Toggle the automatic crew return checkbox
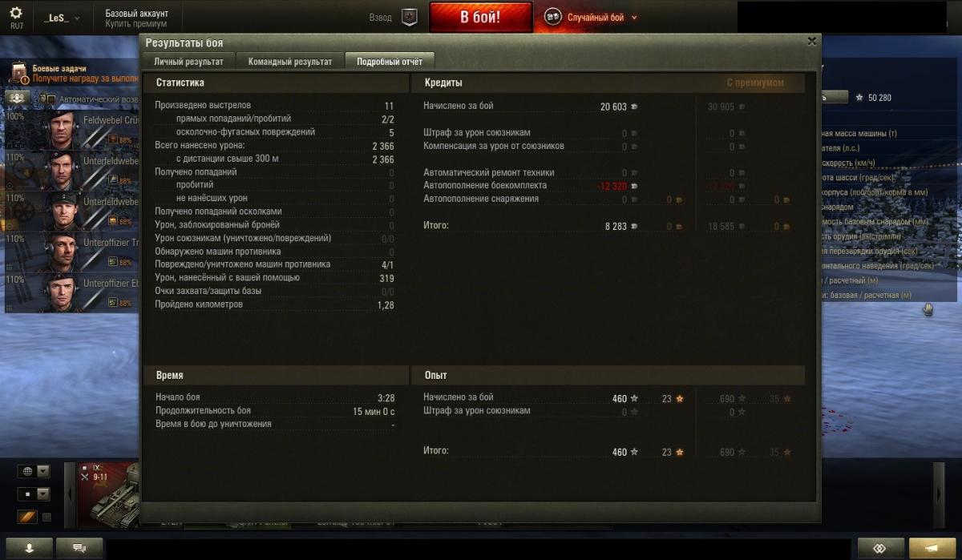Image resolution: width=962 pixels, height=560 pixels. coord(51,99)
